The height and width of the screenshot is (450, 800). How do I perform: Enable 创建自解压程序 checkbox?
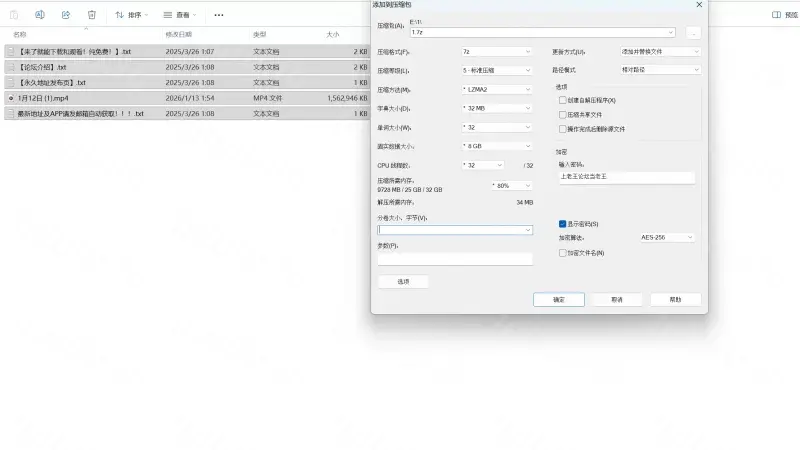point(563,100)
